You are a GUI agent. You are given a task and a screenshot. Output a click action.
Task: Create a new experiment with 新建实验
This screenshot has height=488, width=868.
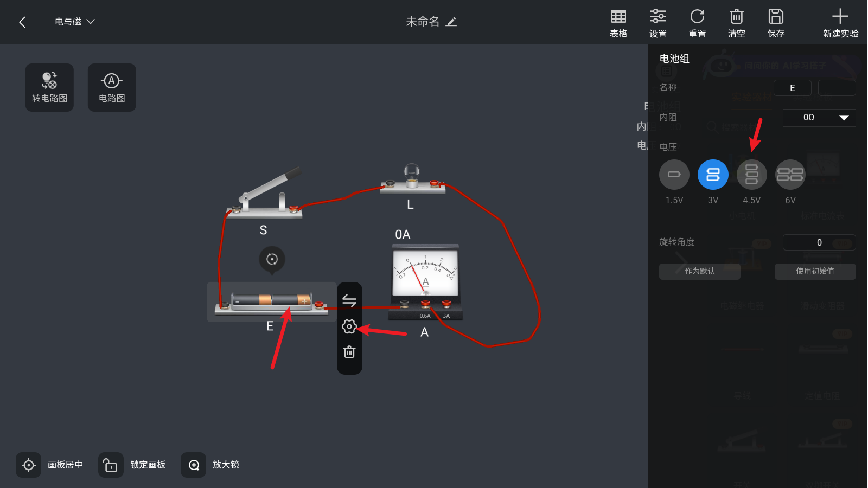click(x=840, y=23)
